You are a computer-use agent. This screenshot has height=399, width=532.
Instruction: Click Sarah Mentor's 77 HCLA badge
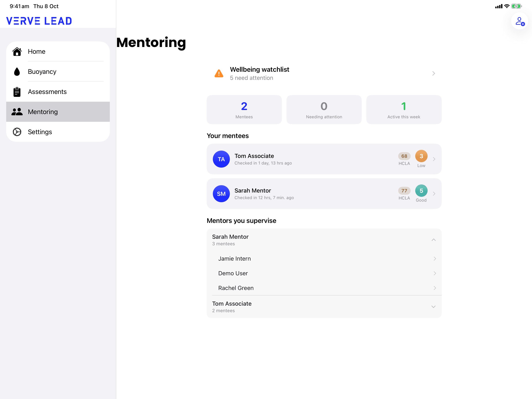pos(404,191)
